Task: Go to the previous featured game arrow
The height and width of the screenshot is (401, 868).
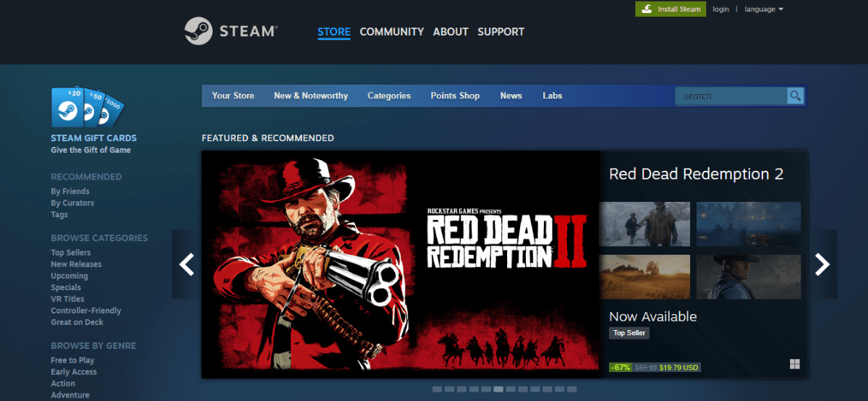Action: (x=187, y=264)
